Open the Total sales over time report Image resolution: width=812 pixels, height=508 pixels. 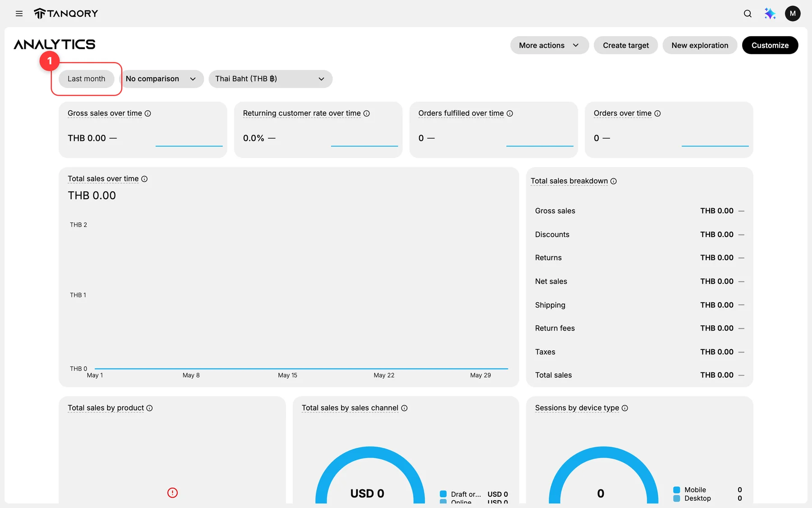click(103, 179)
